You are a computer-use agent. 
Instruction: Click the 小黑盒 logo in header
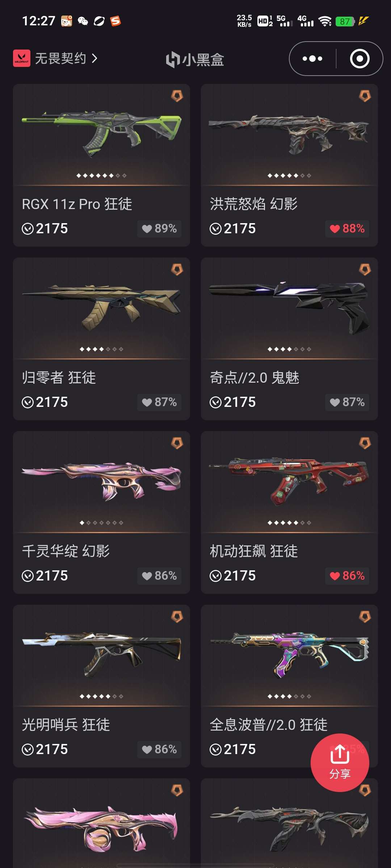point(195,60)
